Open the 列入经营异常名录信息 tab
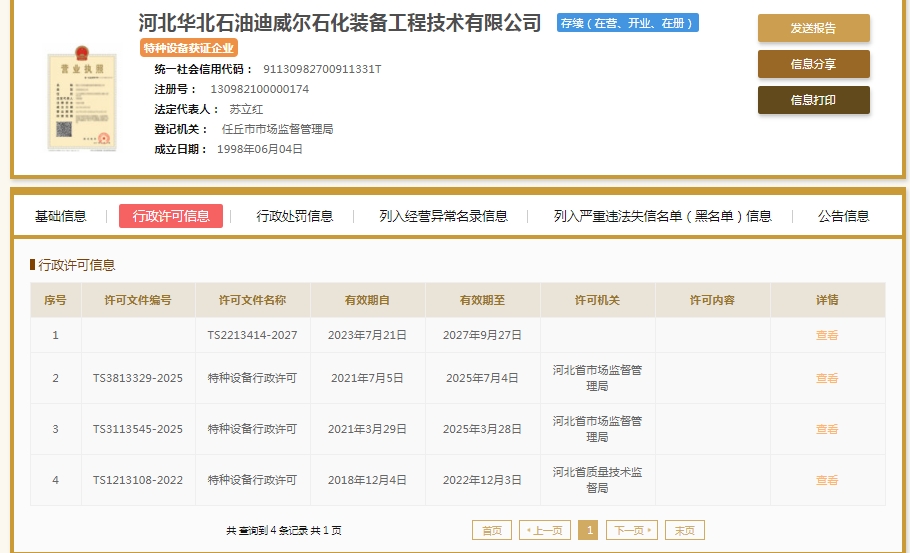The image size is (910, 553). 443,216
